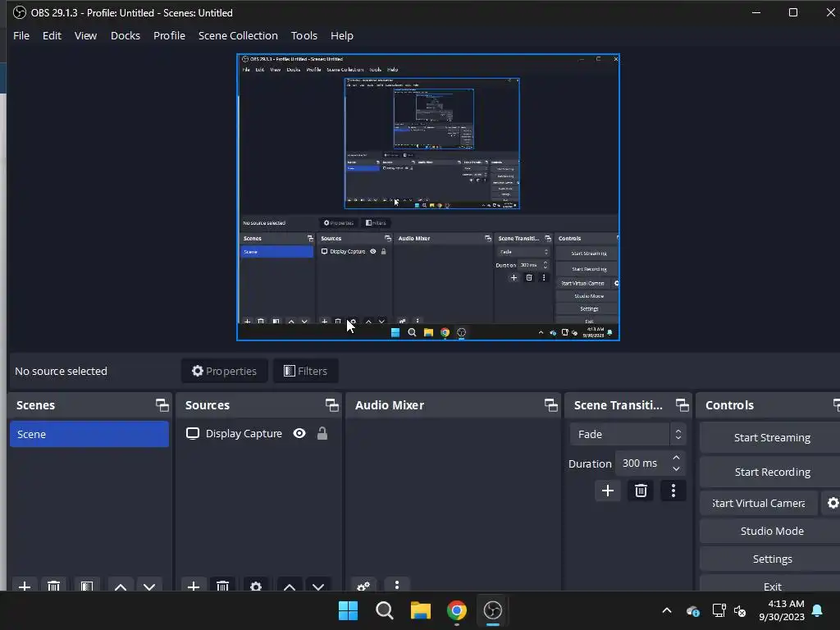The width and height of the screenshot is (840, 630).
Task: Click OneDrive cloud icon in tray
Action: (692, 610)
